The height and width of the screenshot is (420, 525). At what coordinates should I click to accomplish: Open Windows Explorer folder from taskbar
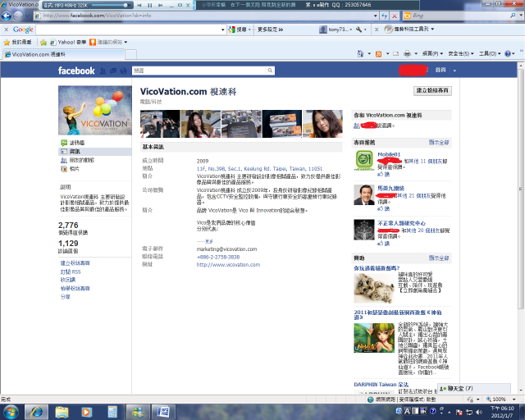(62, 412)
